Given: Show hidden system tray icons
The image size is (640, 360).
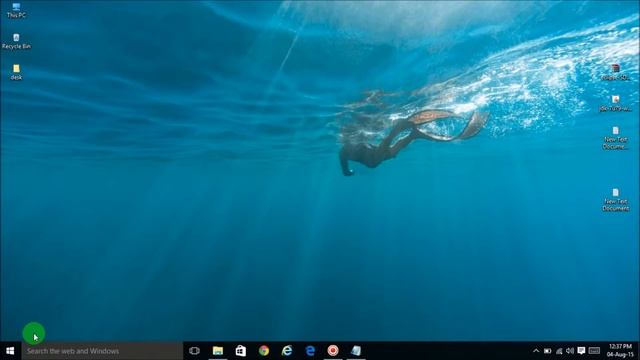Looking at the screenshot, I should pyautogui.click(x=536, y=351).
